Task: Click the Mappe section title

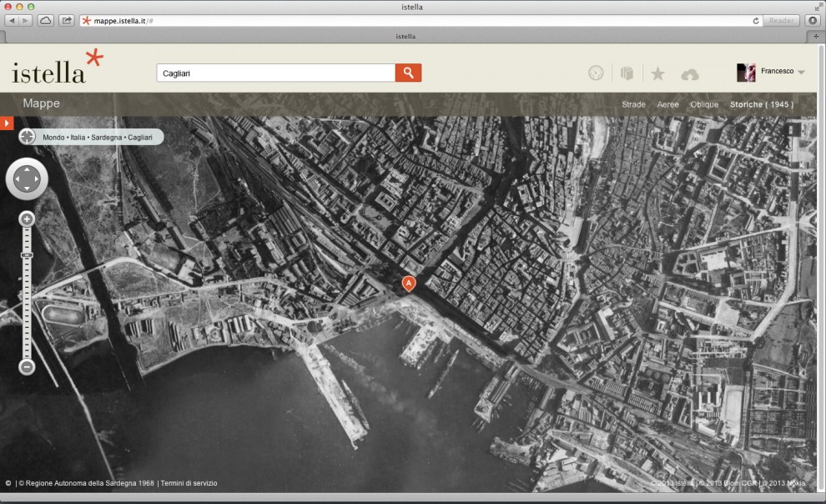Action: coord(41,103)
